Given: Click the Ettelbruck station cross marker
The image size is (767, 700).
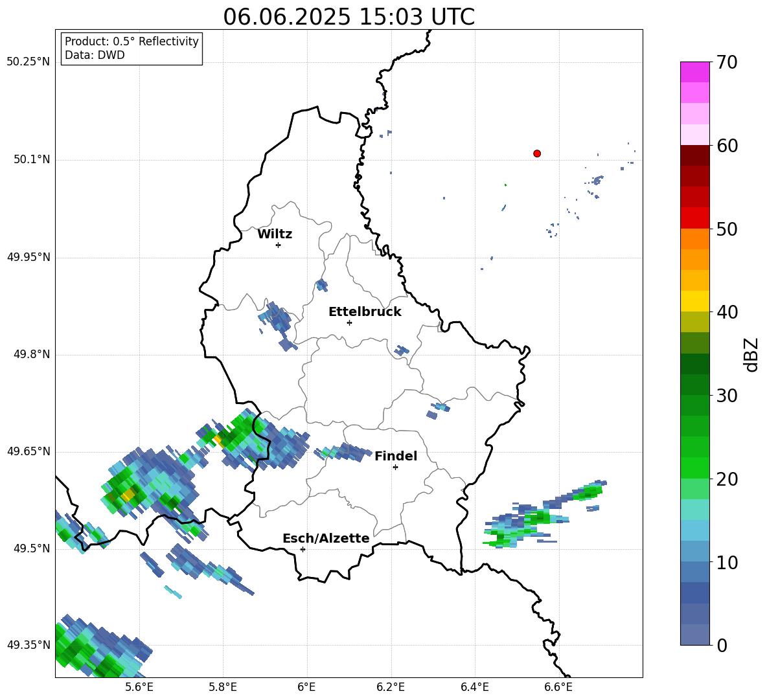Looking at the screenshot, I should 349,322.
